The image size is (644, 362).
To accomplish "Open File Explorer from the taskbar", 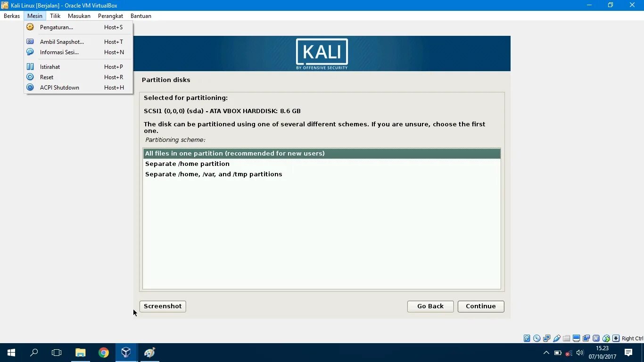I will 81,353.
